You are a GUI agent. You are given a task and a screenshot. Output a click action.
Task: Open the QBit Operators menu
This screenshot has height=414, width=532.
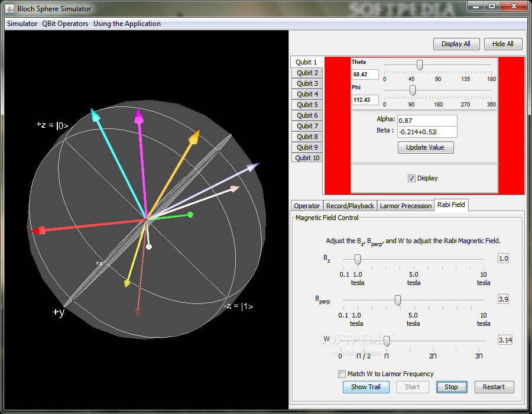click(x=65, y=24)
